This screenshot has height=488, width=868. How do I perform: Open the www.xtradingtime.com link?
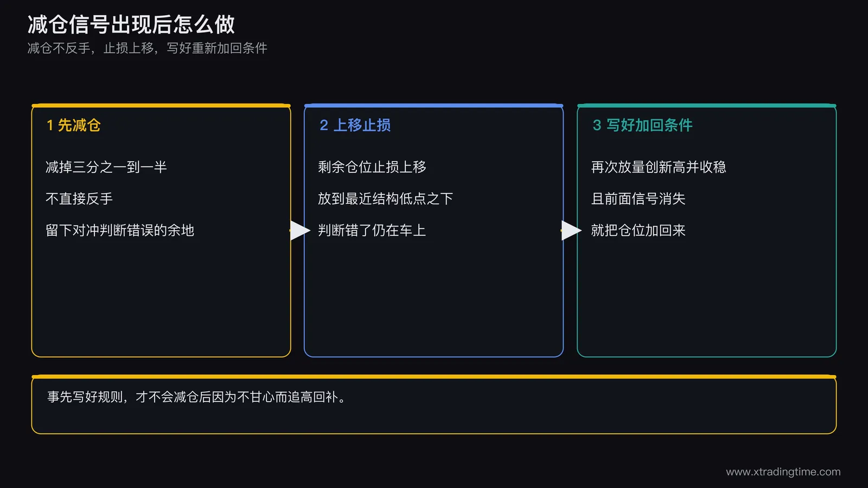tap(783, 472)
